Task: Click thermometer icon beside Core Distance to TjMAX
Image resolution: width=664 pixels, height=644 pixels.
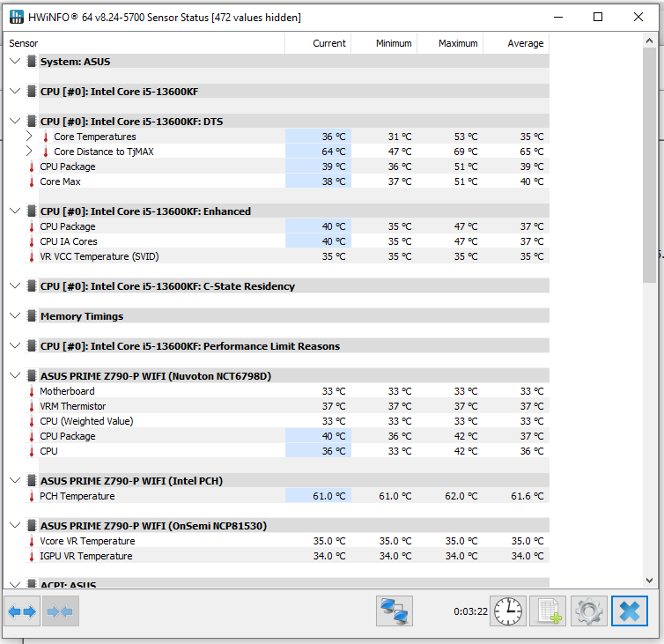Action: tap(45, 152)
